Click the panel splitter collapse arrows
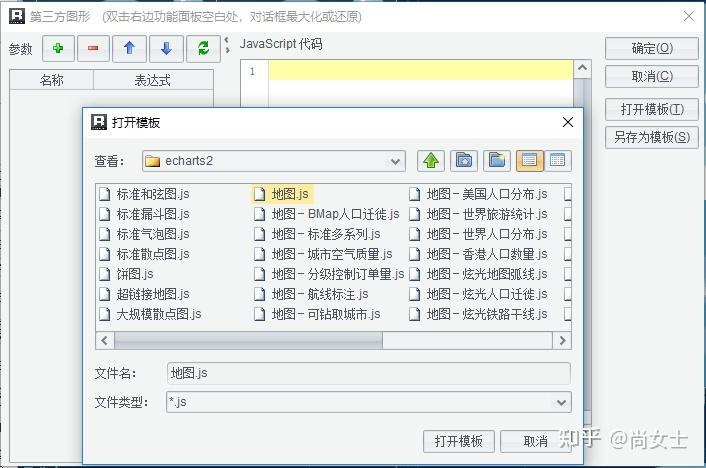This screenshot has height=468, width=706. (x=227, y=45)
